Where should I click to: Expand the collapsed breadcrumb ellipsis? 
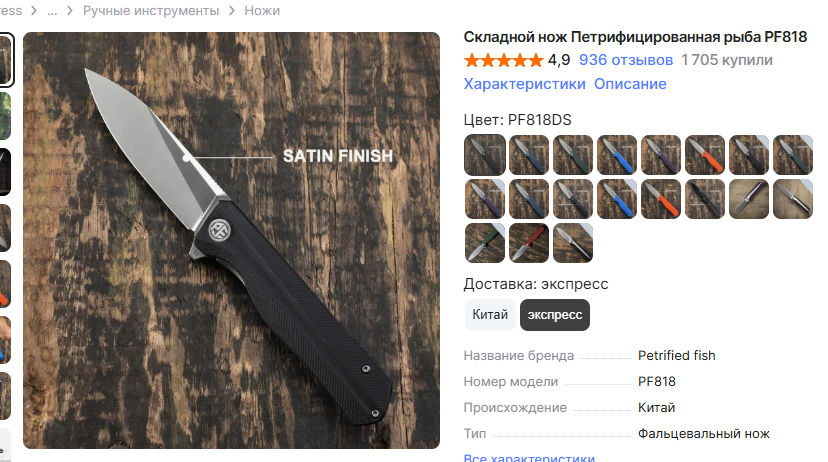click(52, 11)
